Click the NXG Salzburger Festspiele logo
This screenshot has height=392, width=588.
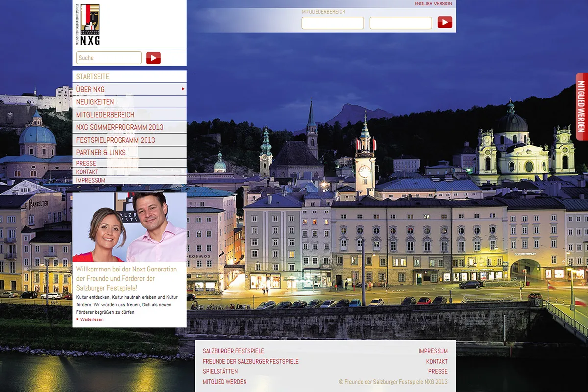(x=89, y=24)
